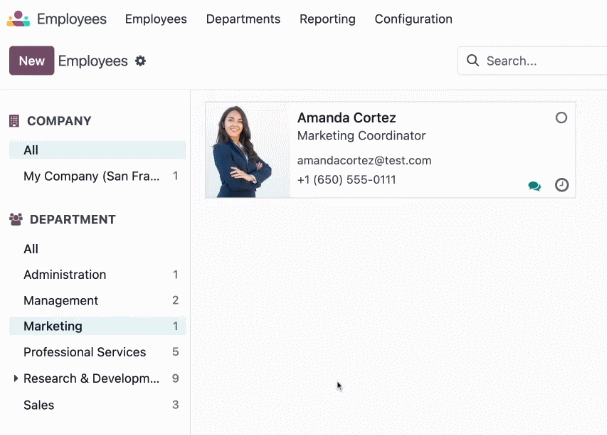This screenshot has width=607, height=435.
Task: Open the Employees top menu item
Action: [x=156, y=19]
